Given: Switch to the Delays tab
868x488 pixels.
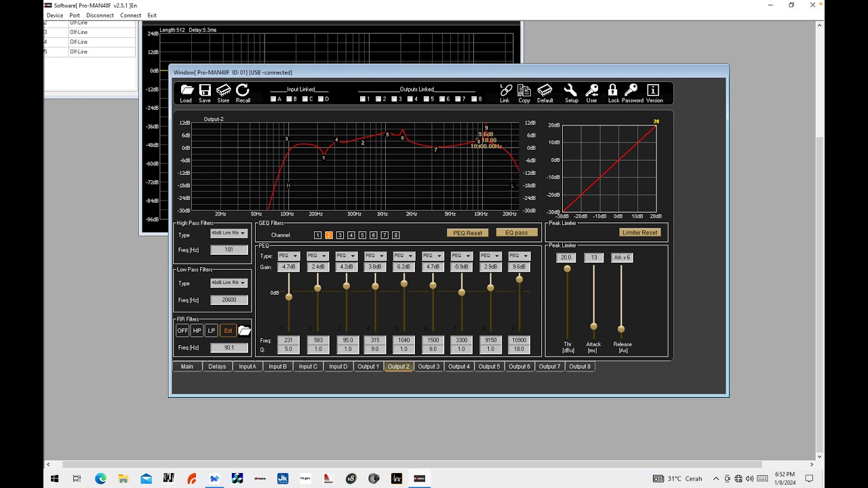Looking at the screenshot, I should pyautogui.click(x=217, y=367).
